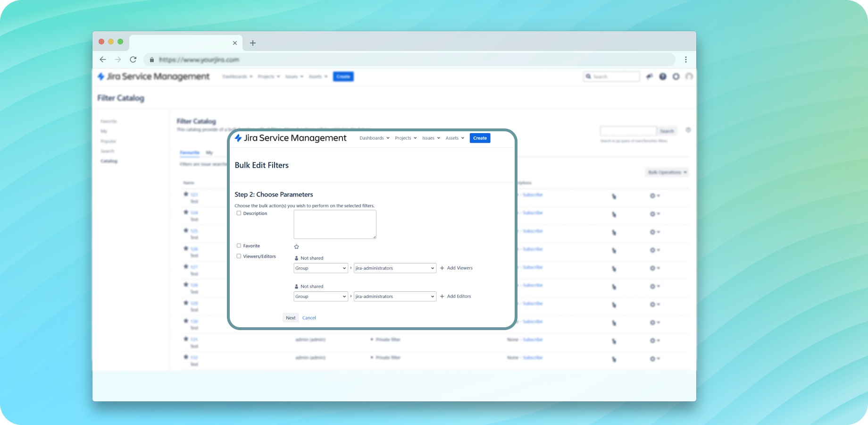
Task: Select Search in the left sidebar
Action: pyautogui.click(x=108, y=151)
